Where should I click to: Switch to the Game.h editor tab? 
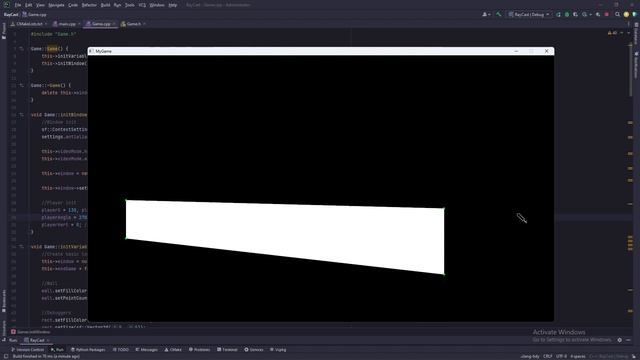[133, 24]
